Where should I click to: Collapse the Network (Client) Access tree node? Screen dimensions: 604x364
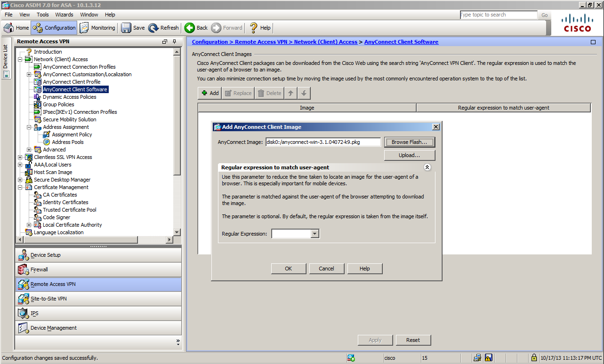20,59
